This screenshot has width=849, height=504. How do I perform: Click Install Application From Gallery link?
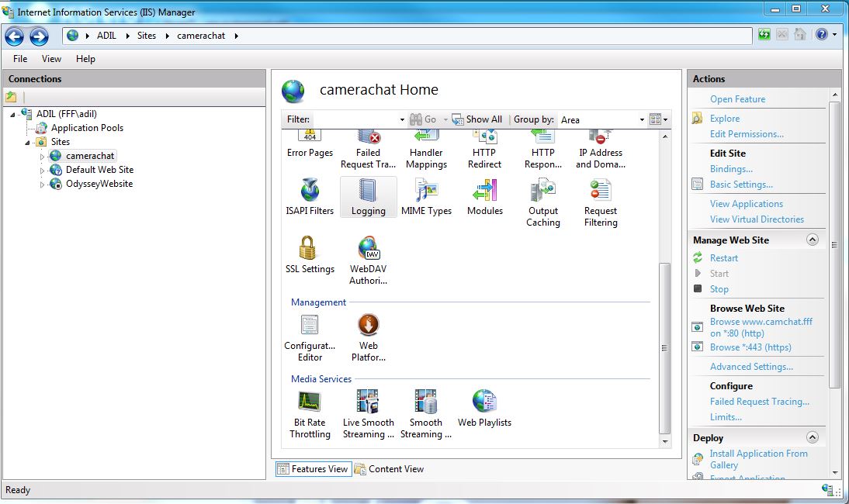click(x=758, y=459)
